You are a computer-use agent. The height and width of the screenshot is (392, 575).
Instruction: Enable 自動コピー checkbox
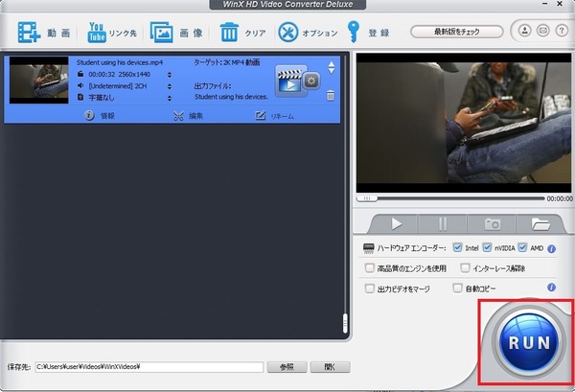(x=457, y=288)
